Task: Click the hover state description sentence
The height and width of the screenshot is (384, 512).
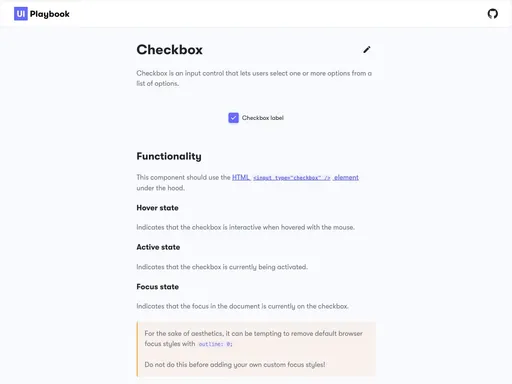Action: [245, 227]
